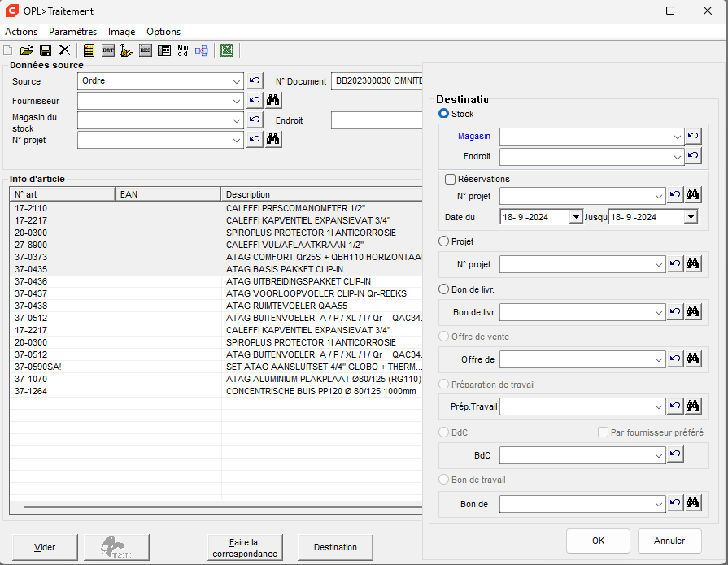Click the New document toolbar icon
Image resolution: width=728 pixels, height=565 pixels.
click(x=8, y=50)
